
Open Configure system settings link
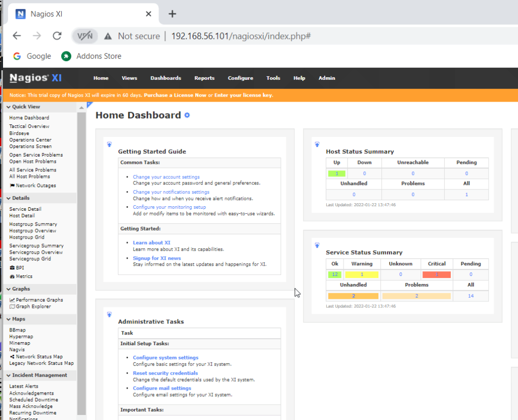165,358
